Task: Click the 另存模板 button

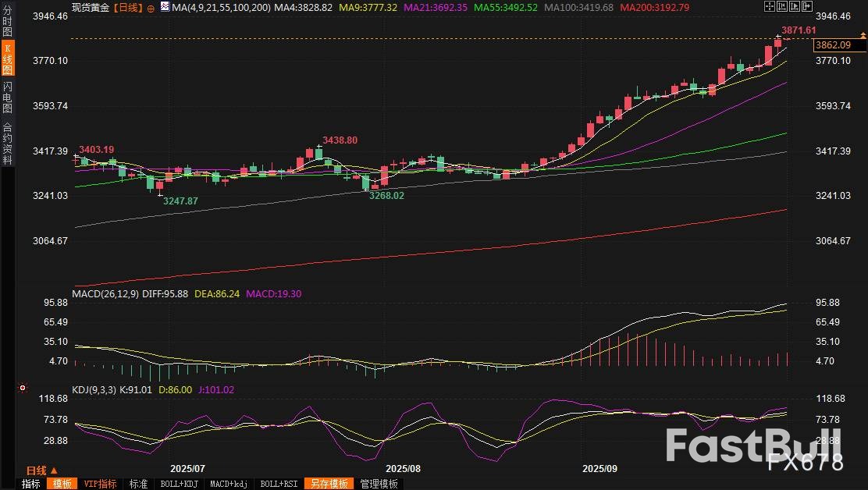Action: pos(328,484)
